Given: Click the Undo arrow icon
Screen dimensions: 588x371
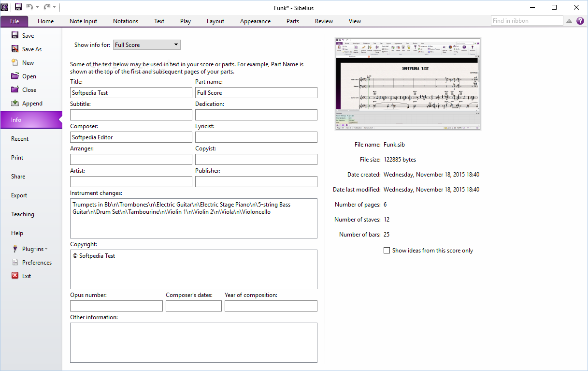Looking at the screenshot, I should click(29, 7).
